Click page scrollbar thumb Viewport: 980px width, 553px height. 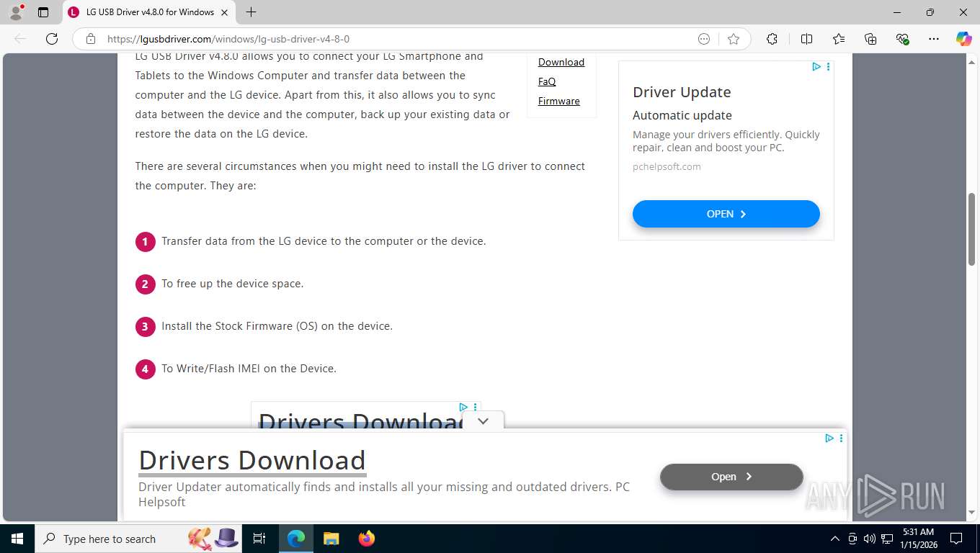coord(971,229)
